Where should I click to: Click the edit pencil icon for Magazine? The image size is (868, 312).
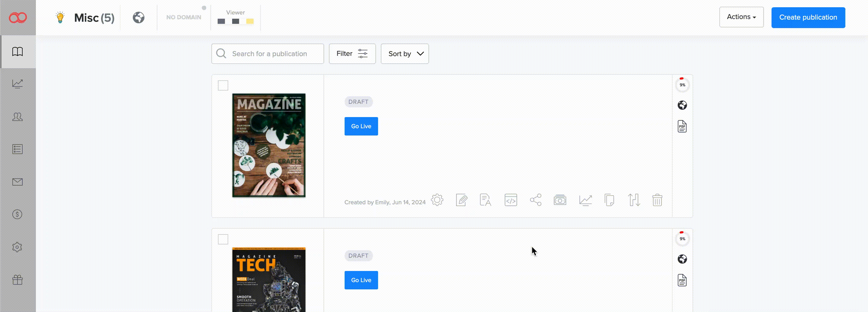coord(461,200)
